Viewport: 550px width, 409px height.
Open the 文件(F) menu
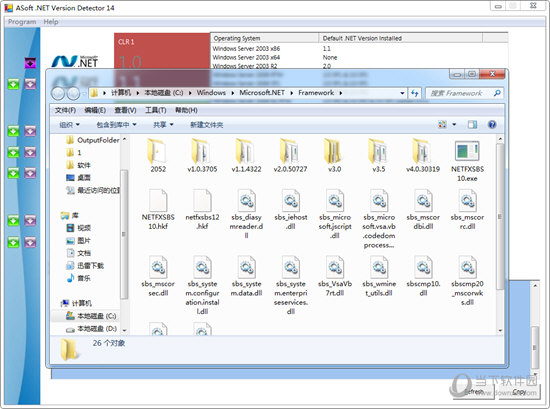[x=65, y=110]
